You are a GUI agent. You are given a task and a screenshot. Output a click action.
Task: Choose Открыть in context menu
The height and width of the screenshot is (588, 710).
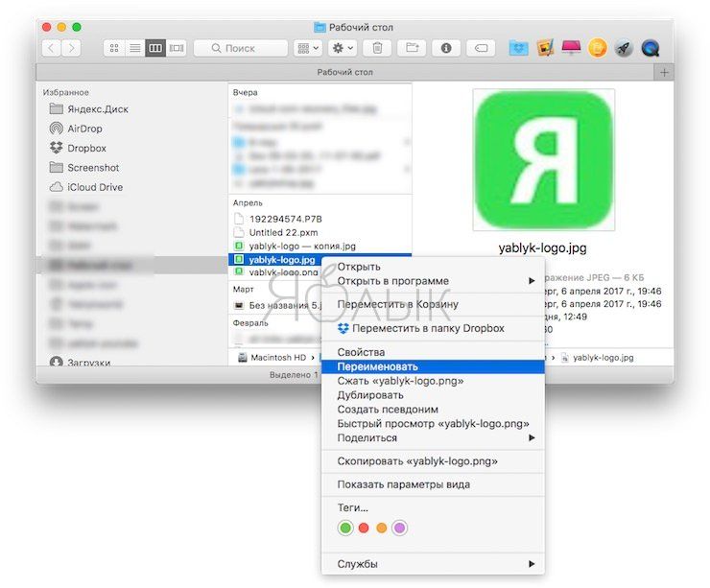[x=433, y=267]
